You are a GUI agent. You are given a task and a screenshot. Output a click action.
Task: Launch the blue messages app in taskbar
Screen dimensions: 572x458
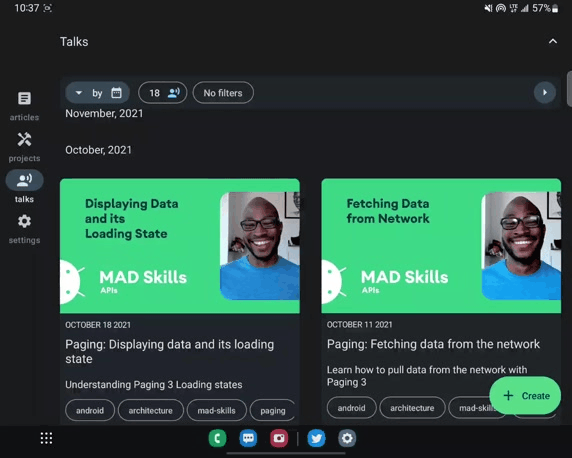click(248, 438)
